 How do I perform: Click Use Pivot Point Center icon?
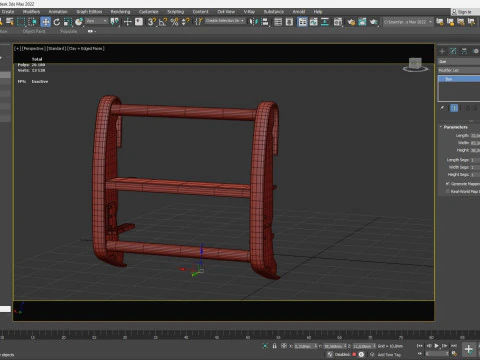(x=114, y=22)
